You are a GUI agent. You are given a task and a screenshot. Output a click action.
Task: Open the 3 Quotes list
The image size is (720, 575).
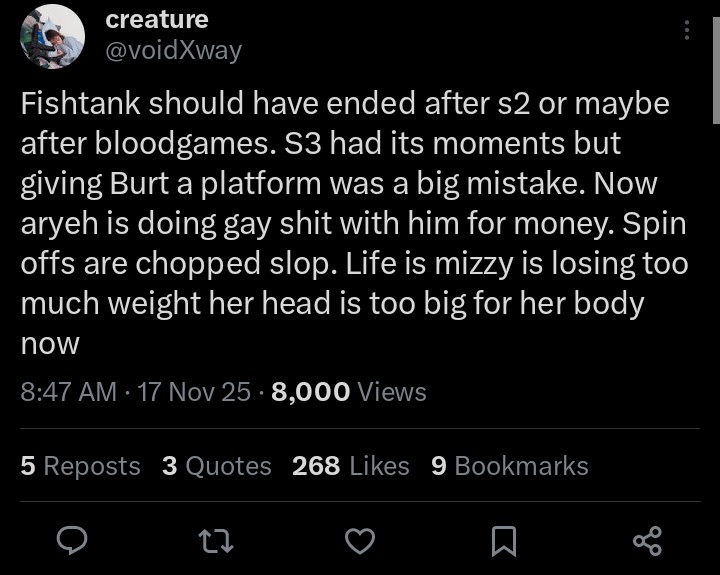(x=216, y=466)
